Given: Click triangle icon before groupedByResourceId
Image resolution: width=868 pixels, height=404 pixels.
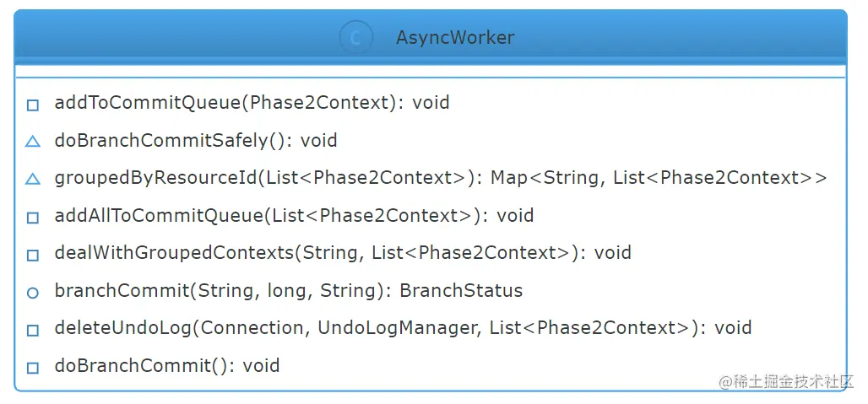Looking at the screenshot, I should [x=33, y=179].
